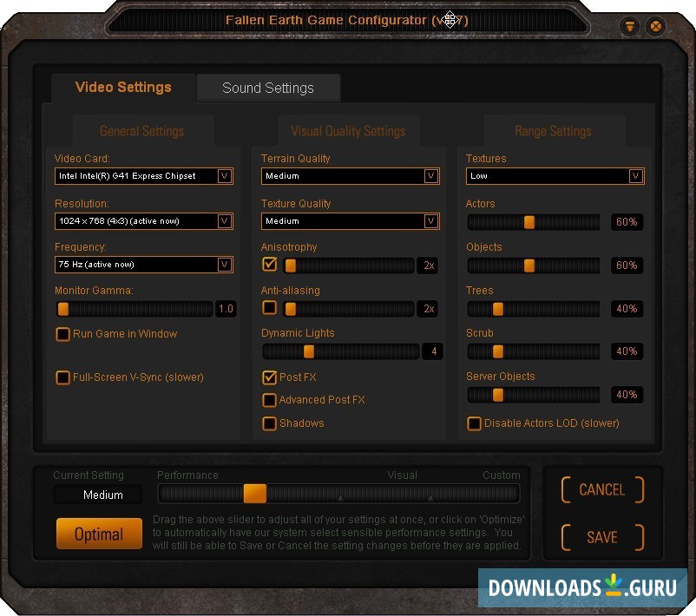Toggle Full-Screen V-Sync checkbox
The height and width of the screenshot is (616, 696).
click(x=63, y=377)
